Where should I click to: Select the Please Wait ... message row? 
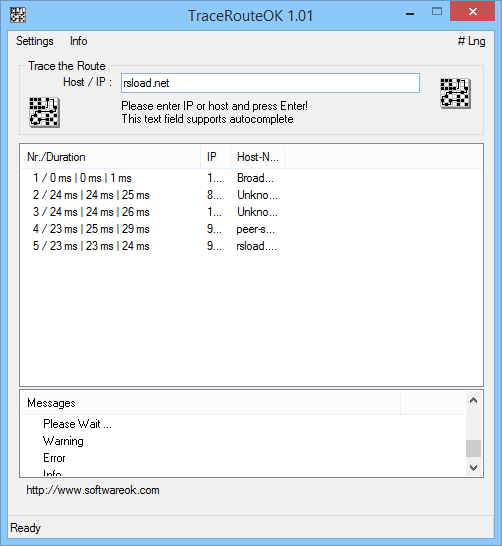[x=77, y=424]
